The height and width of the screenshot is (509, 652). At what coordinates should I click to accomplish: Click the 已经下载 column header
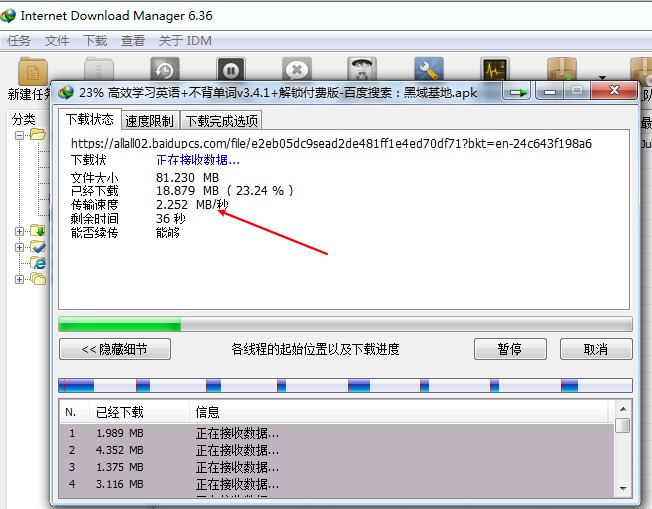tap(139, 412)
